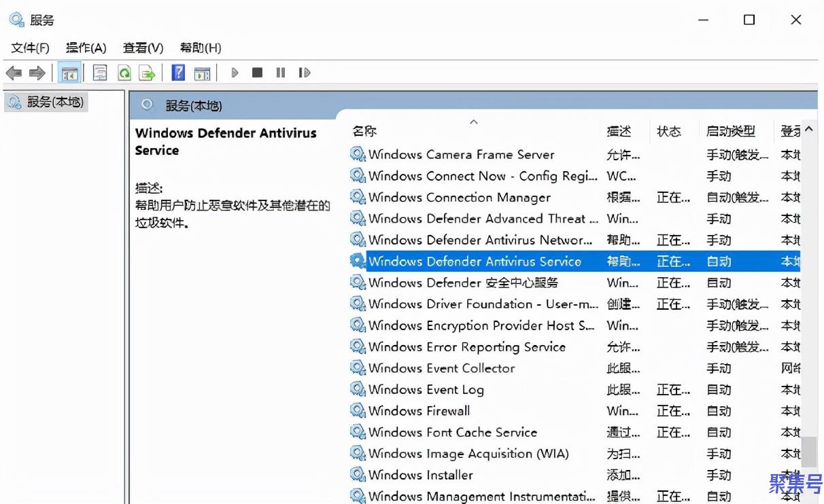
Task: Open the Help question mark icon
Action: point(178,73)
